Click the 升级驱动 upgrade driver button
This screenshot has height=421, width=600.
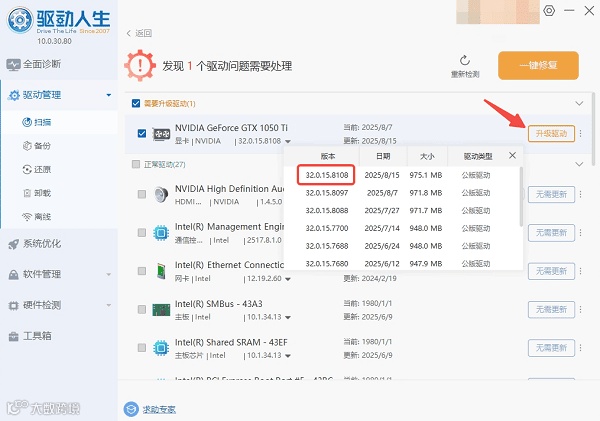(x=551, y=134)
